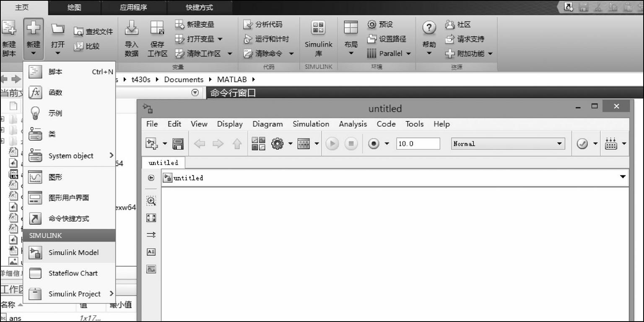
Task: Click simulation stop time field 10.0
Action: coord(418,144)
